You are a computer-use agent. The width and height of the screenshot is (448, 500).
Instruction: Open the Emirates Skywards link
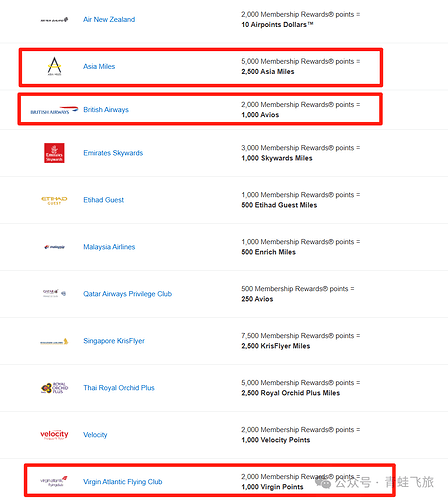coord(113,153)
